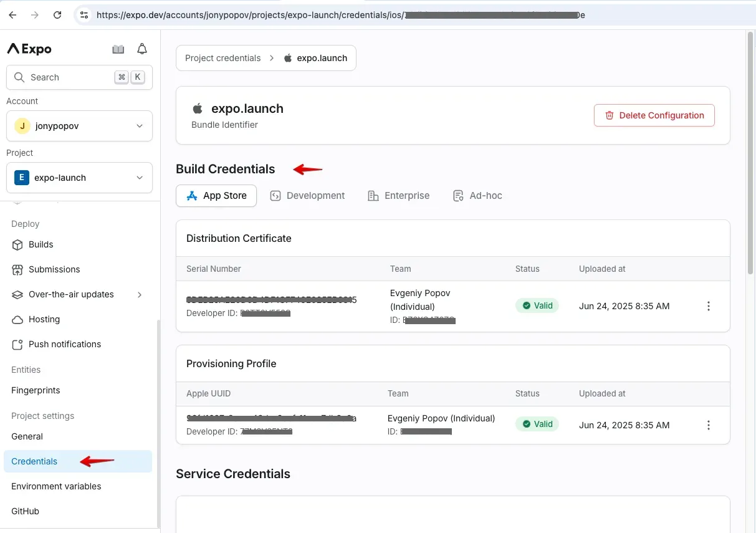
Task: Click the ⌘K search shortcut keys
Action: coord(130,77)
